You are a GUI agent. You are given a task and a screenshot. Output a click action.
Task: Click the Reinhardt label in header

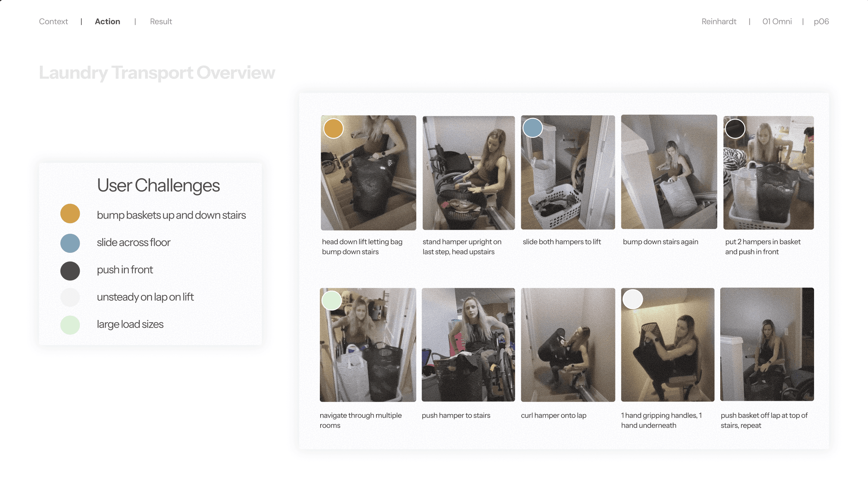719,22
